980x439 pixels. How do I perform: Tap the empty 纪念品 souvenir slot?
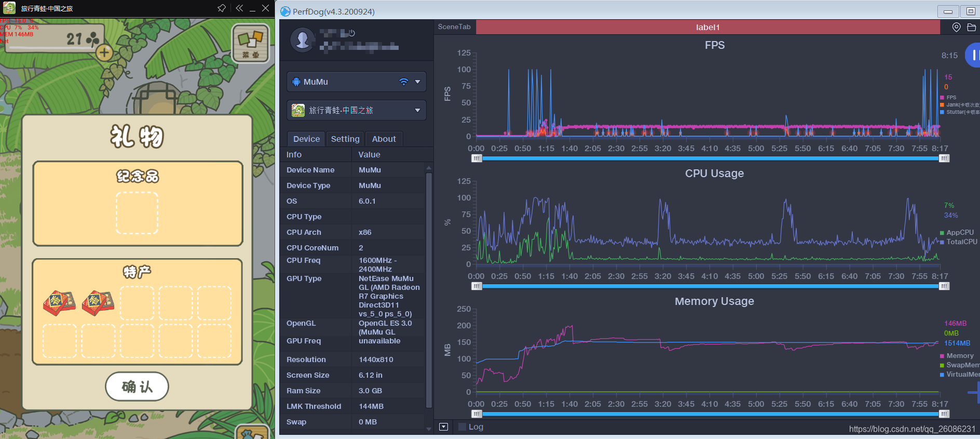click(137, 213)
